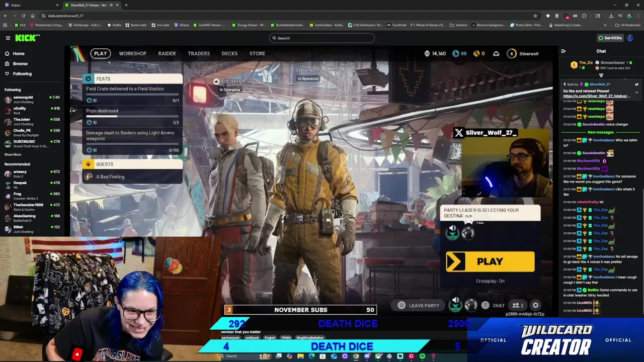Image resolution: width=644 pixels, height=362 pixels.
Task: Open TheGambler1999 recommended channel
Action: point(31,207)
